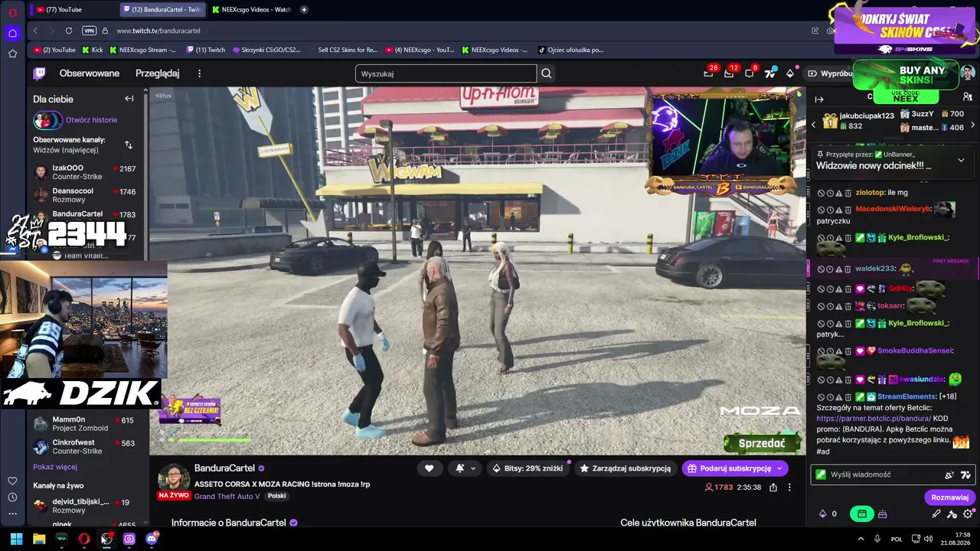Open Prime loot notifications with badge 26

tap(709, 73)
